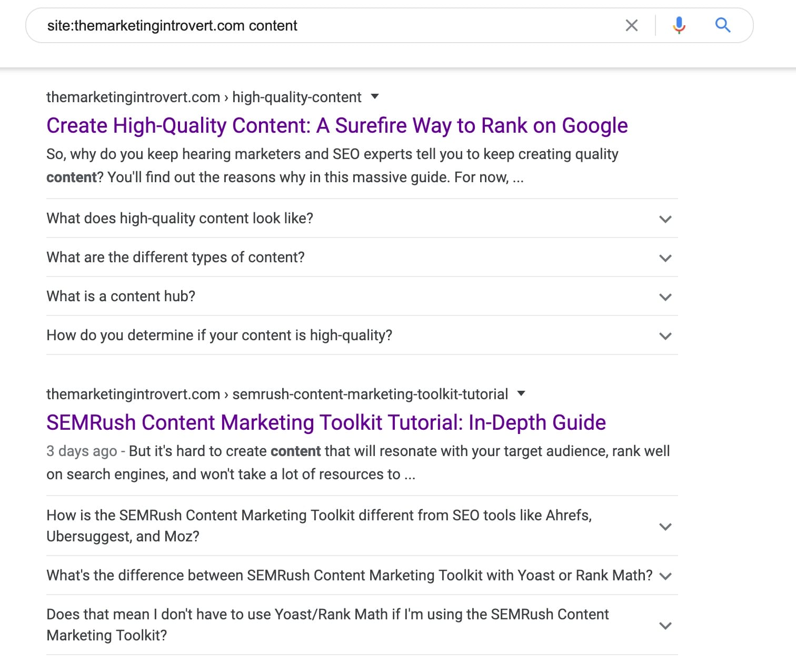796x672 pixels.
Task: Expand "What are the different types of content?"
Action: click(x=665, y=258)
